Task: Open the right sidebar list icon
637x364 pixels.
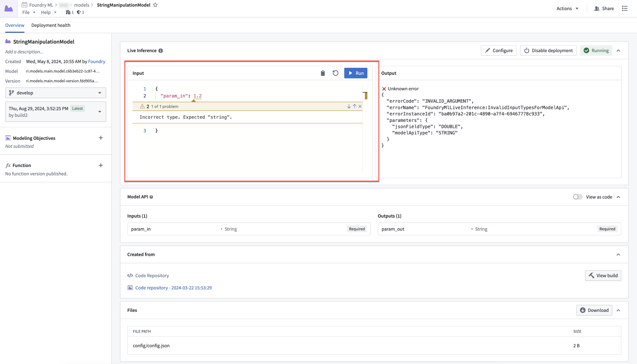Action: click(625, 8)
